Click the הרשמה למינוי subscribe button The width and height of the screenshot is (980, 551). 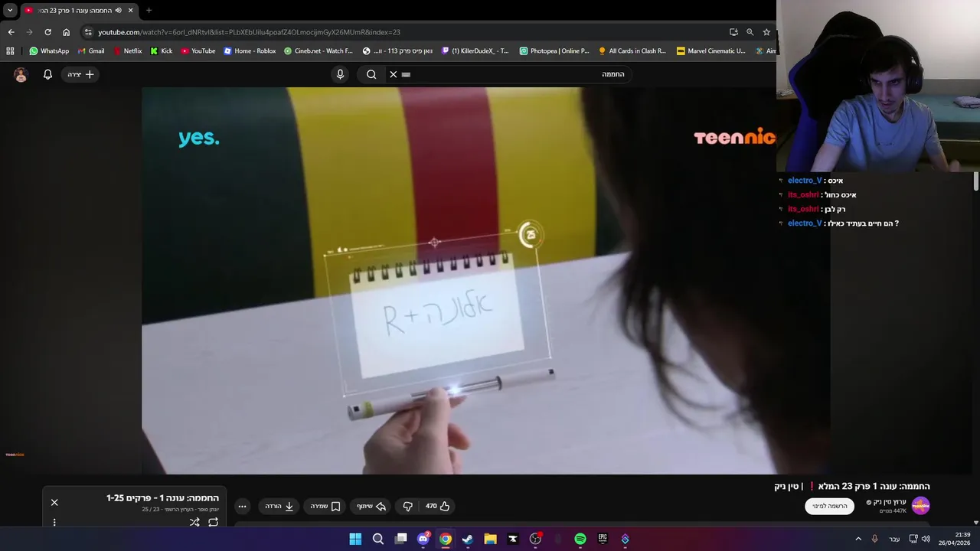coord(829,506)
